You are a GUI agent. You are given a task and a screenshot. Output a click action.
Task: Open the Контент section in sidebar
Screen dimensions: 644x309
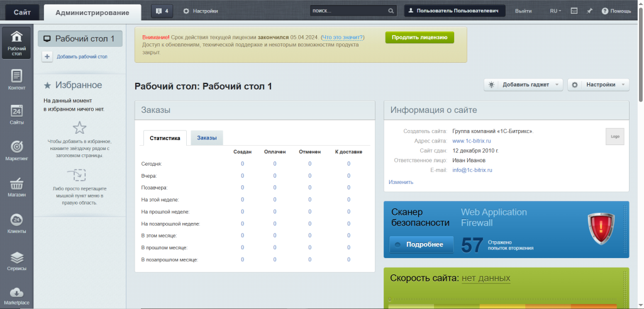pyautogui.click(x=16, y=79)
